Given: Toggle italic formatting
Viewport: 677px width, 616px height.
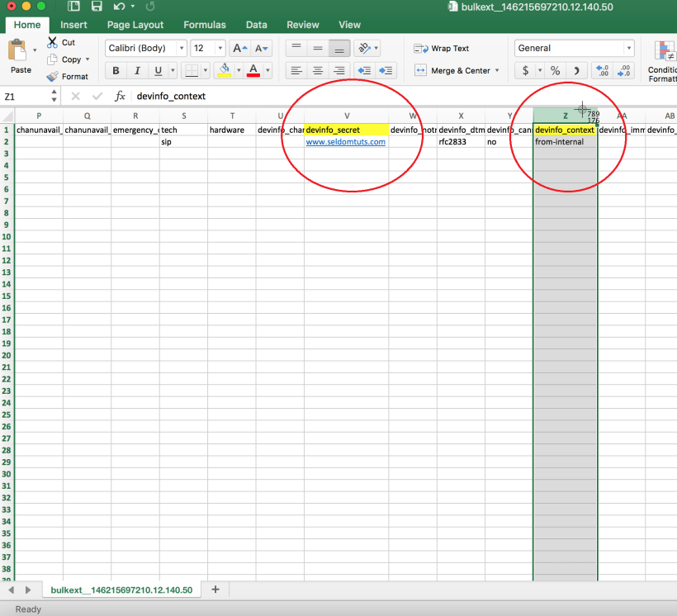Looking at the screenshot, I should [137, 71].
